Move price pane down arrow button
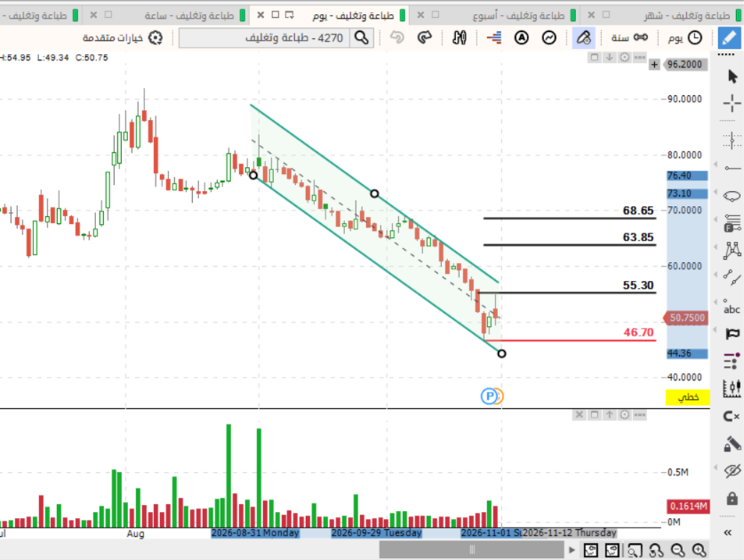The width and height of the screenshot is (744, 560). [x=609, y=58]
